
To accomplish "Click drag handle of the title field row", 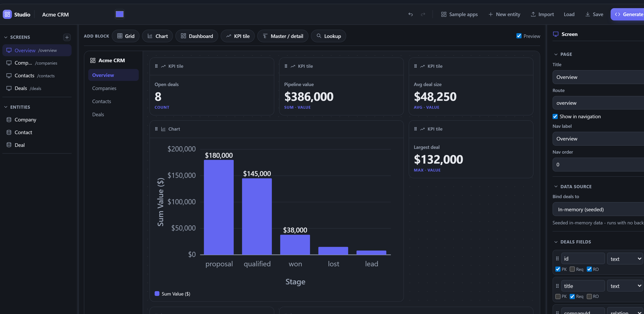I will tap(557, 286).
